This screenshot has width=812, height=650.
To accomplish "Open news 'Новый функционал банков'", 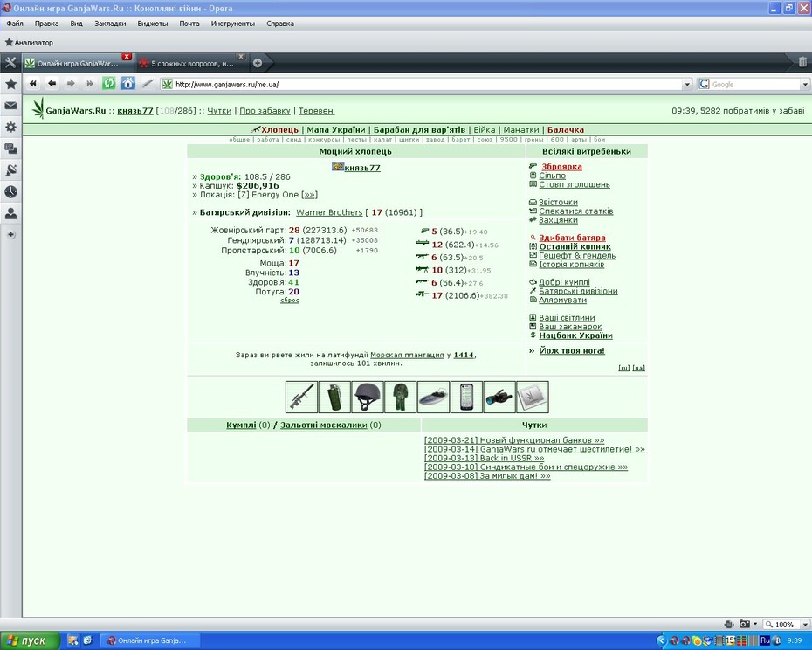I will (x=514, y=440).
